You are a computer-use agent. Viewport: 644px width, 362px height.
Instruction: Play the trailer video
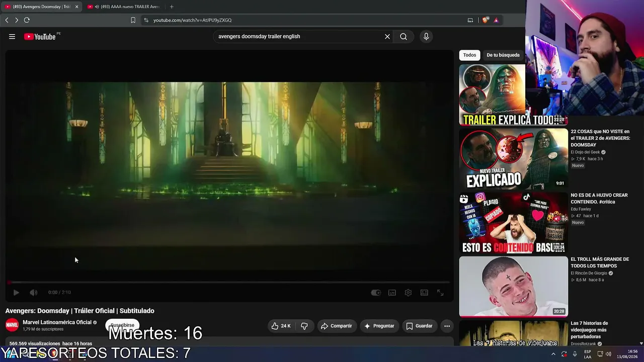click(16, 293)
